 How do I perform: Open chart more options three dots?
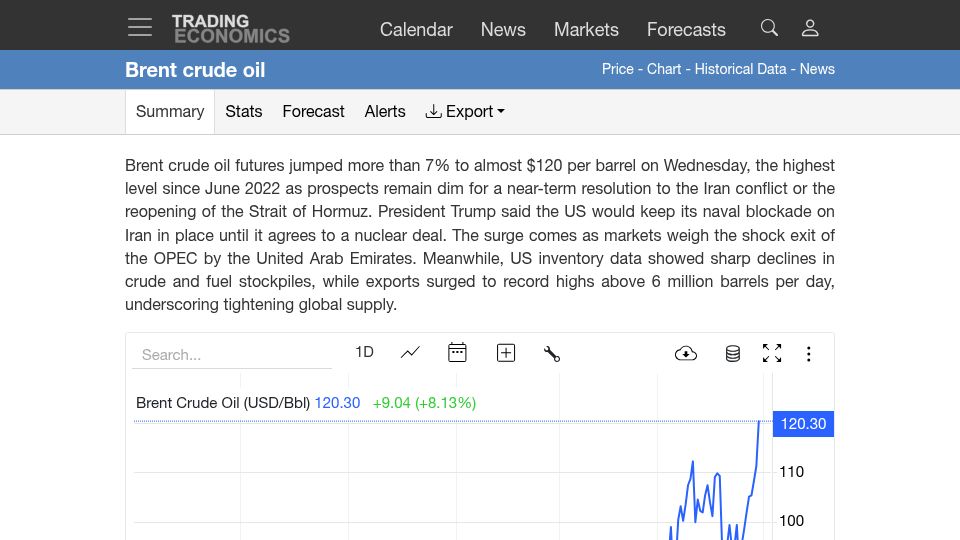coord(809,354)
